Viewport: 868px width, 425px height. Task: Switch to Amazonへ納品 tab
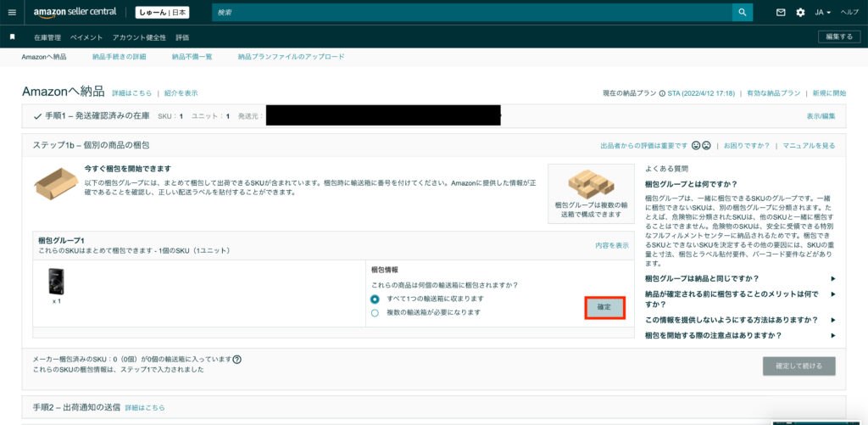44,57
